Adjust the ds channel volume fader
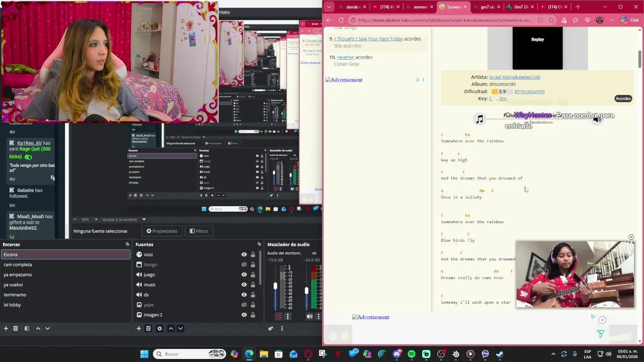Screen dimensions: 644x362 click(306, 291)
